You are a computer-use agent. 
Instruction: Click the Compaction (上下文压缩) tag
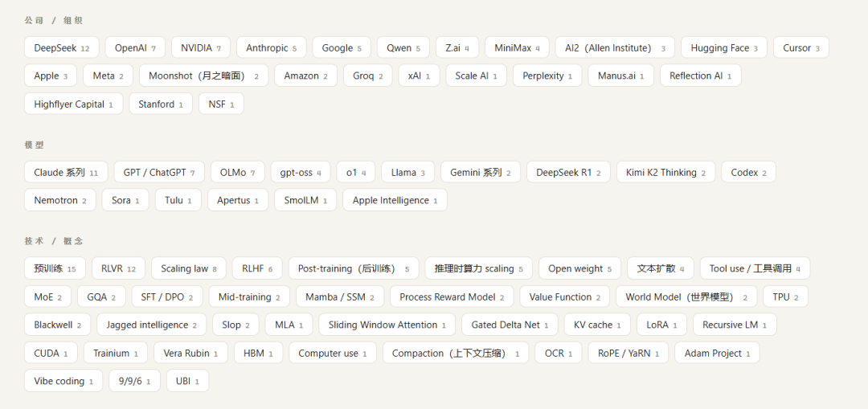point(456,353)
